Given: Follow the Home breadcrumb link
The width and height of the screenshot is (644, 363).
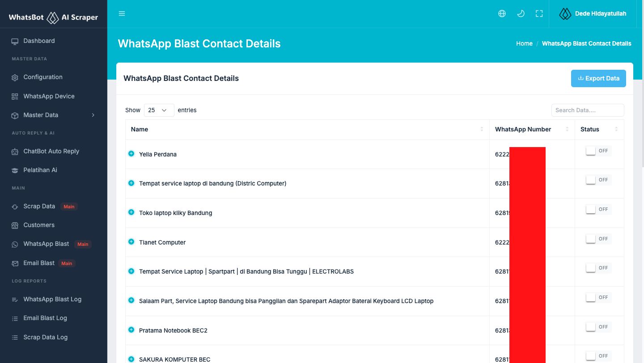Looking at the screenshot, I should point(524,43).
